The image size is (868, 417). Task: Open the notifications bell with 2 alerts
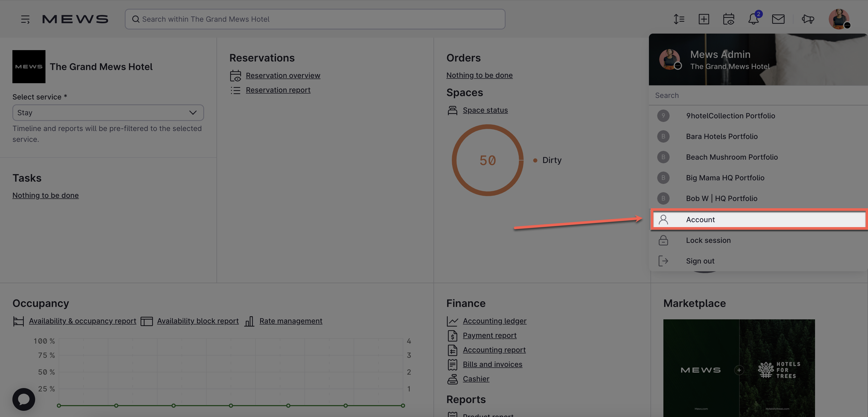[754, 19]
